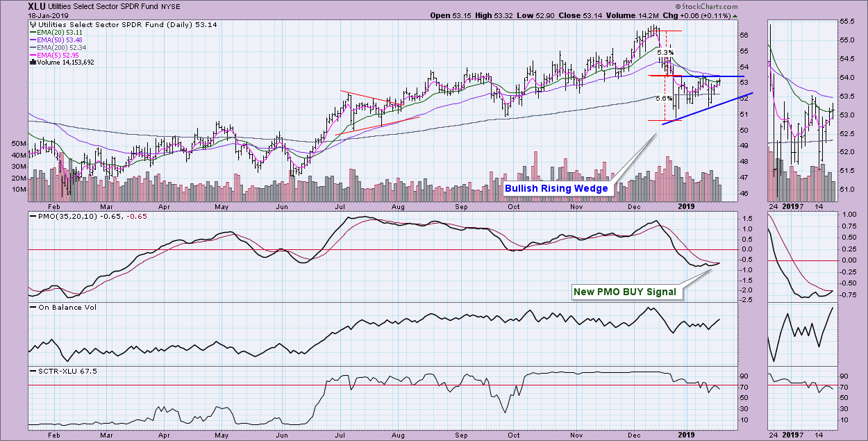Screen dimensions: 868x441
Task: Click the line marker beside SCTR-XLU
Action: click(33, 372)
